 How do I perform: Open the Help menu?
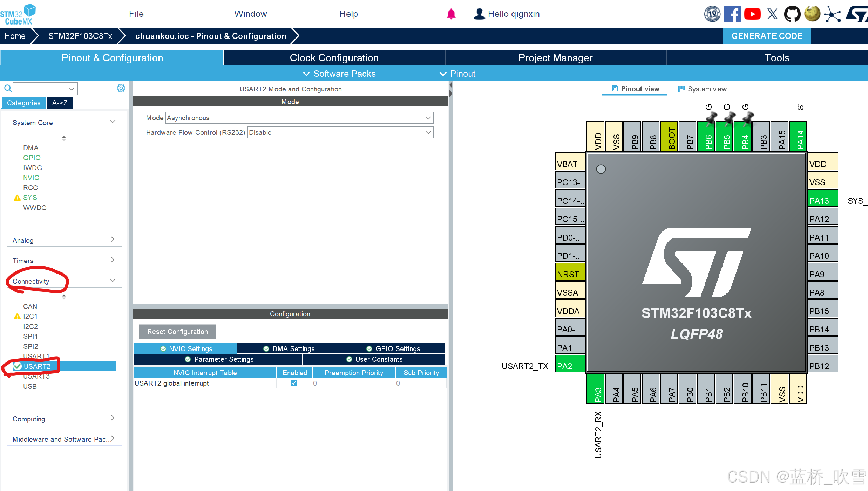click(x=348, y=14)
